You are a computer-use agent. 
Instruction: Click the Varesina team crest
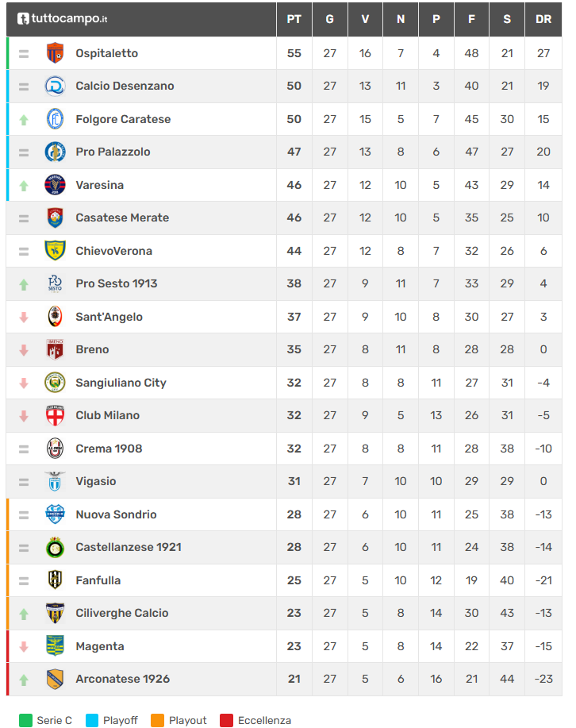click(55, 185)
